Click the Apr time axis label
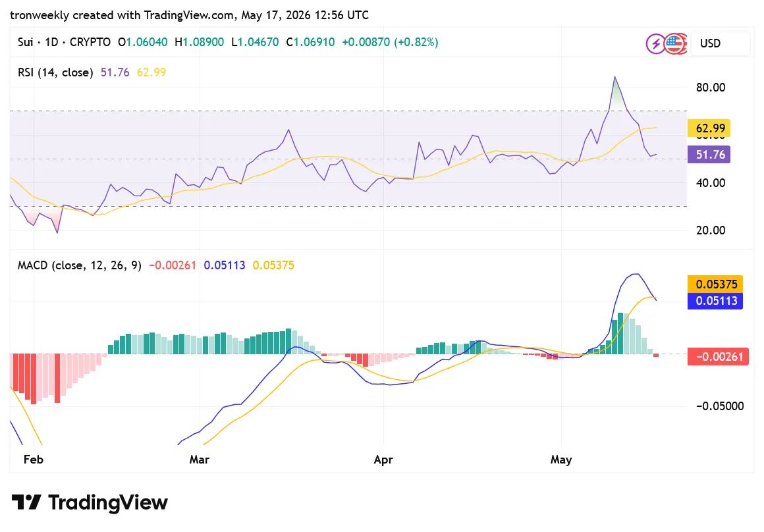 click(383, 460)
